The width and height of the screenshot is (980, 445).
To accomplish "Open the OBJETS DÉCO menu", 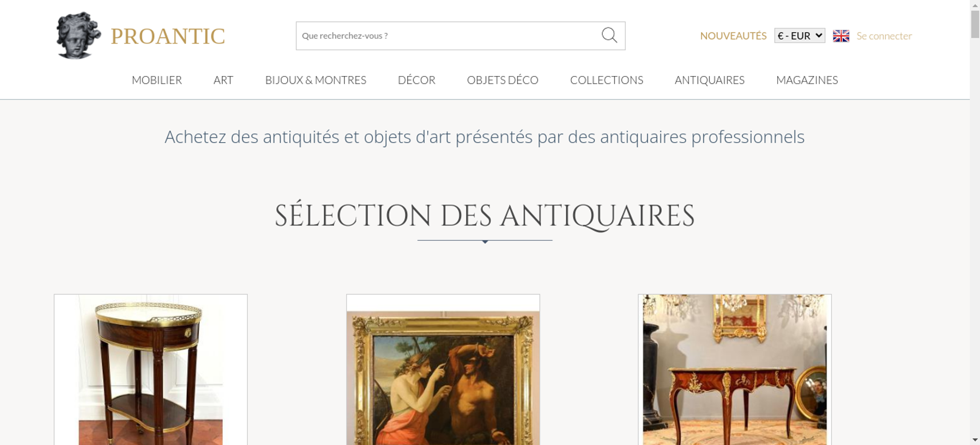I will [x=503, y=80].
